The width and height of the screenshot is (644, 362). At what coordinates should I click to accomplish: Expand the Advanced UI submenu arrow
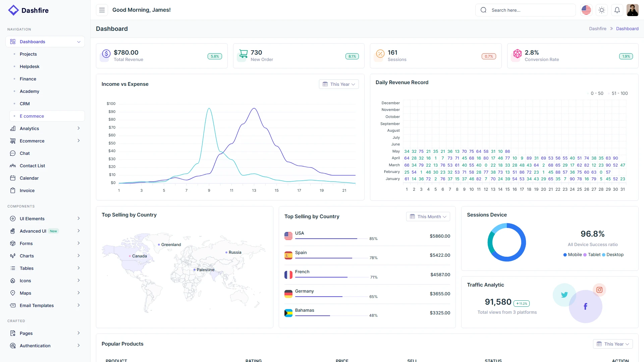click(x=78, y=231)
